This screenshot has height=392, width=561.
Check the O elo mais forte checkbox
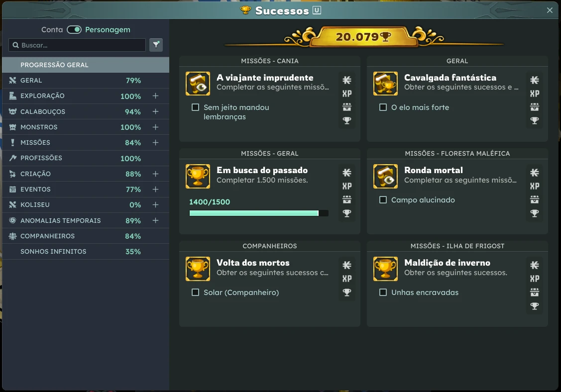click(383, 107)
